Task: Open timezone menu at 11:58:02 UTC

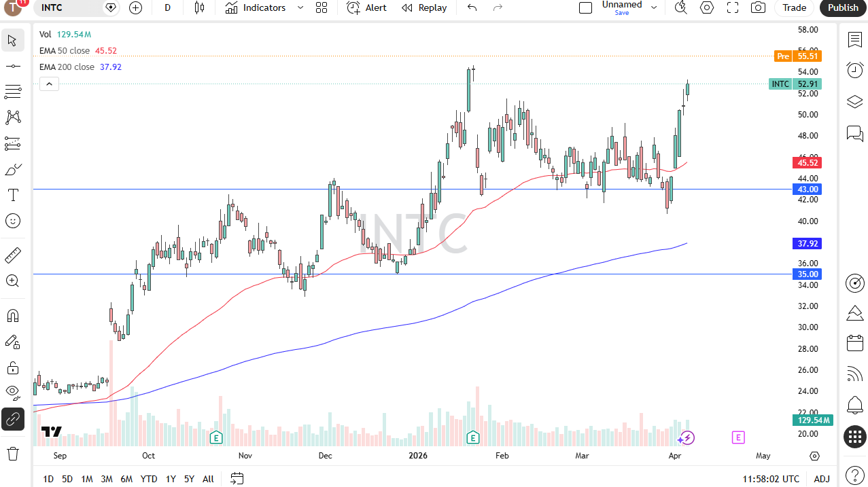Action: (x=771, y=479)
